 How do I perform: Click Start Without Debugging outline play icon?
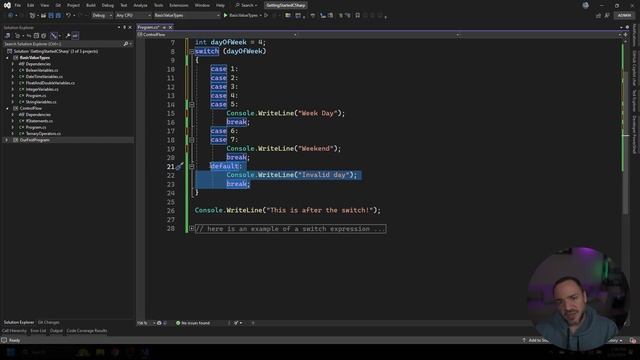[266, 15]
